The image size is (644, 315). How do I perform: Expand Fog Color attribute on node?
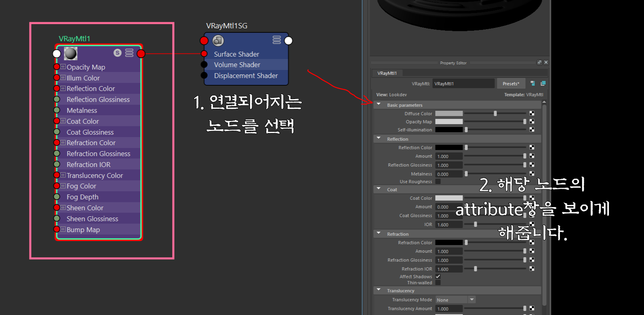[63, 186]
